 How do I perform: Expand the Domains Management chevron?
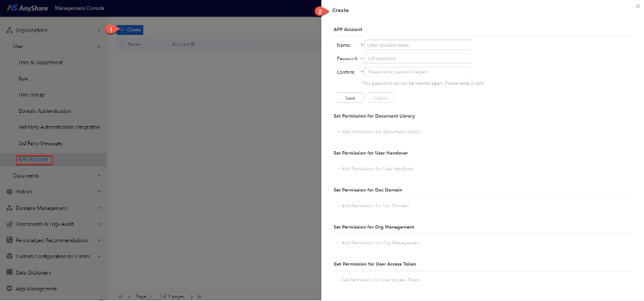(x=99, y=208)
